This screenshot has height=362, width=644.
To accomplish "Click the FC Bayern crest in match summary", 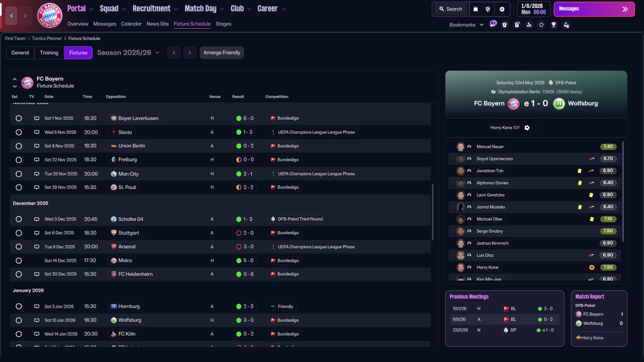I will (x=513, y=104).
